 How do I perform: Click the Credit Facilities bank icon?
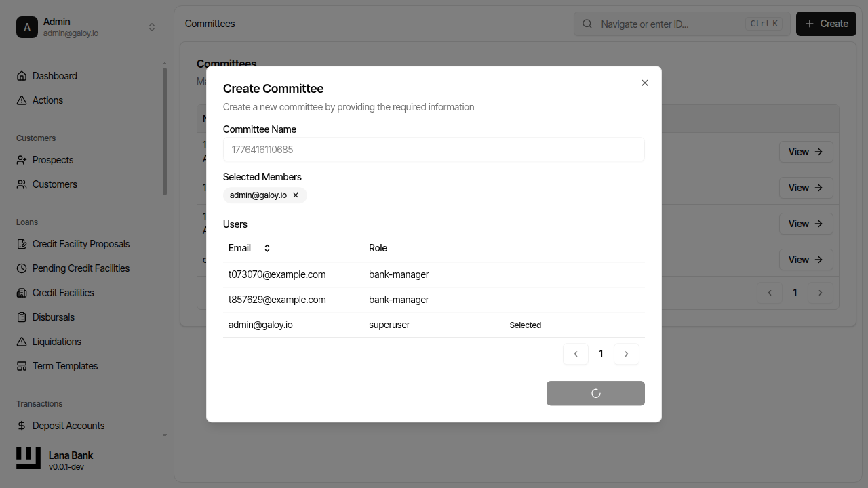click(22, 292)
